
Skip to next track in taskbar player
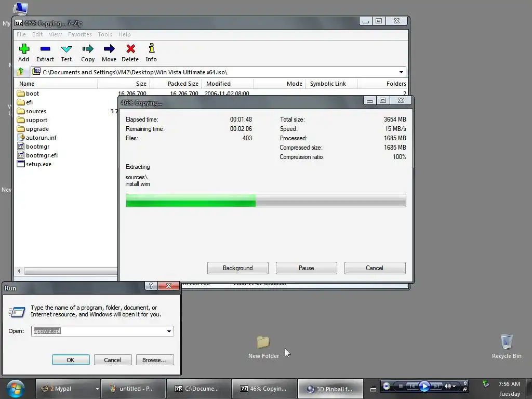(x=436, y=386)
